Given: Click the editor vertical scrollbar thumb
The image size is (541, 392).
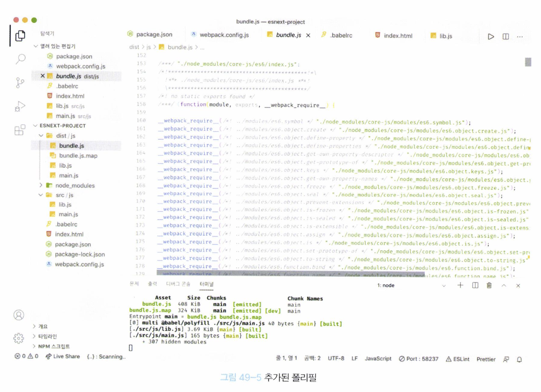Looking at the screenshot, I should [528, 62].
